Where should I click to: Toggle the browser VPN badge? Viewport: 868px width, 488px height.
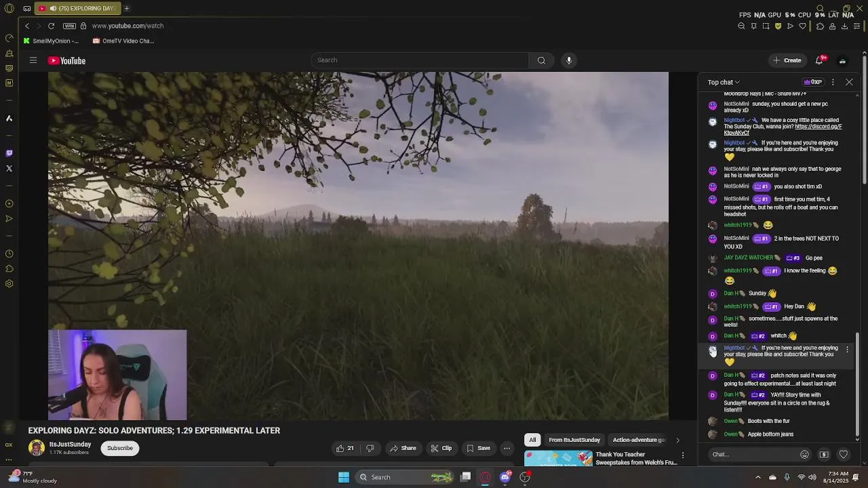point(69,26)
